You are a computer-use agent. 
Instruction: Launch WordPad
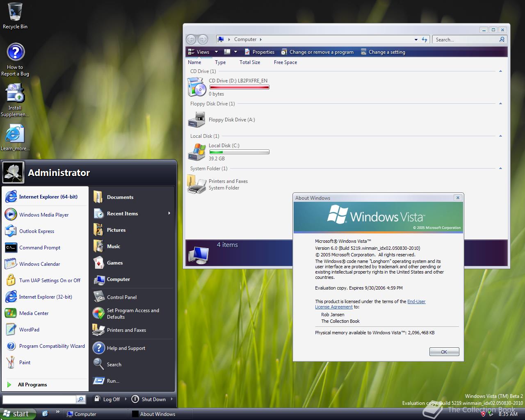tap(45, 329)
